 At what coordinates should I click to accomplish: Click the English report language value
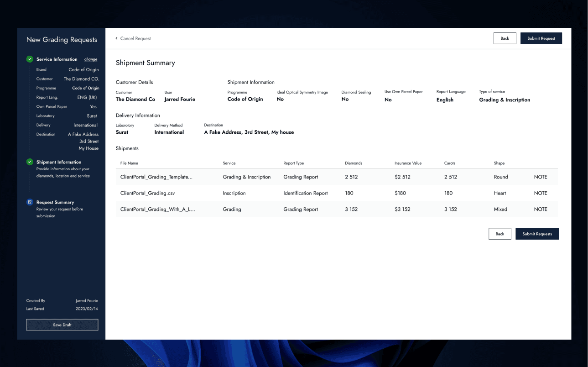pyautogui.click(x=445, y=100)
